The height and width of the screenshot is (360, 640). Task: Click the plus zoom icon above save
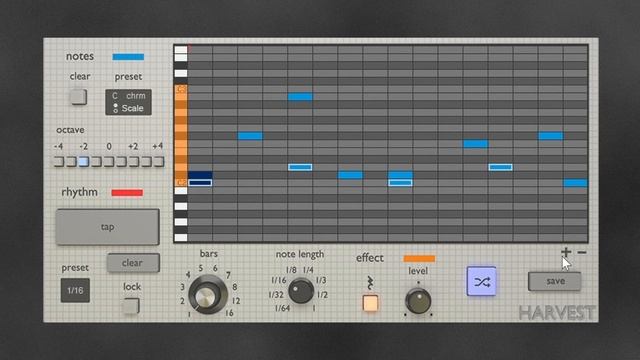pyautogui.click(x=566, y=252)
